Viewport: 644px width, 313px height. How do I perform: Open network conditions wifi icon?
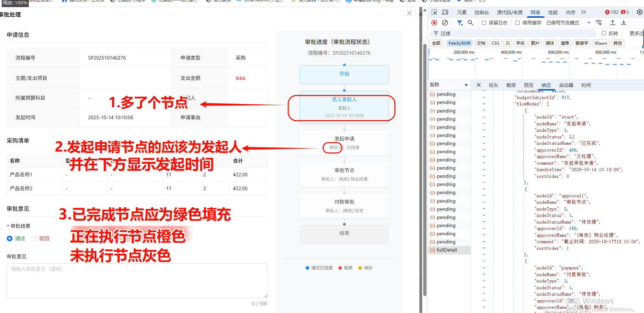599,23
